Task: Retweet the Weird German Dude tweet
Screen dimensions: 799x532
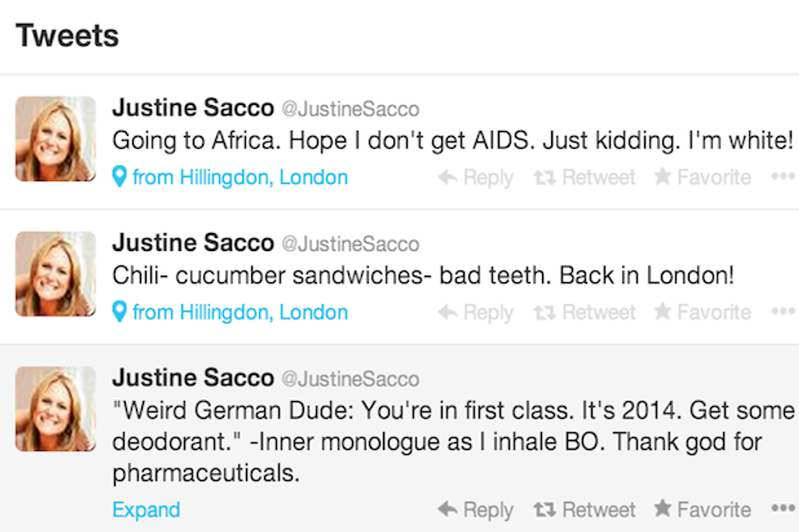Action: [584, 510]
